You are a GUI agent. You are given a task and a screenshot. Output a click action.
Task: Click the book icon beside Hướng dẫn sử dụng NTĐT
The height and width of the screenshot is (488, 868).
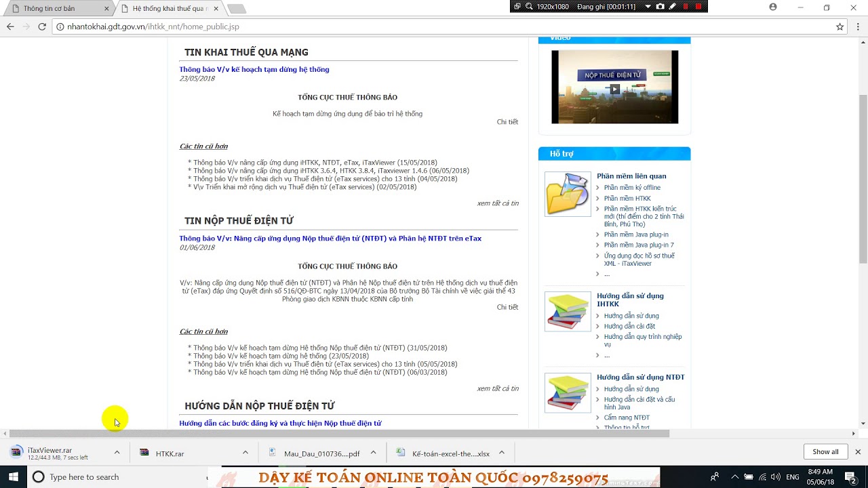tap(568, 392)
